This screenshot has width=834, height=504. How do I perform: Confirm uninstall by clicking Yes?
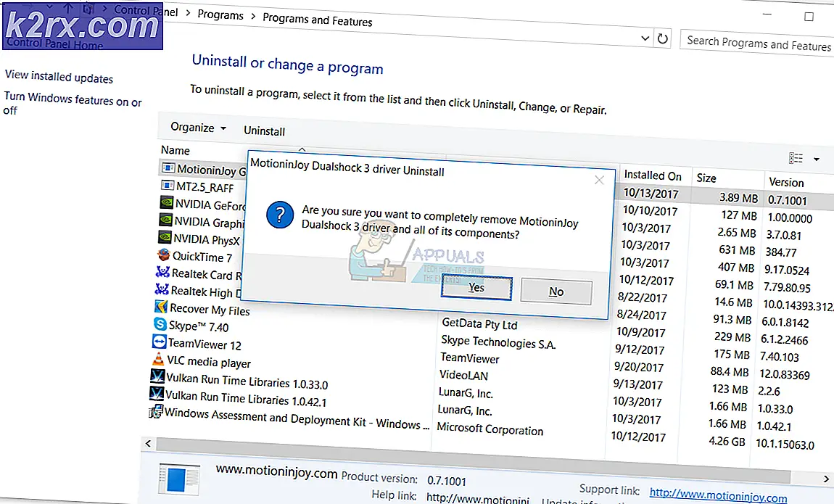(476, 288)
